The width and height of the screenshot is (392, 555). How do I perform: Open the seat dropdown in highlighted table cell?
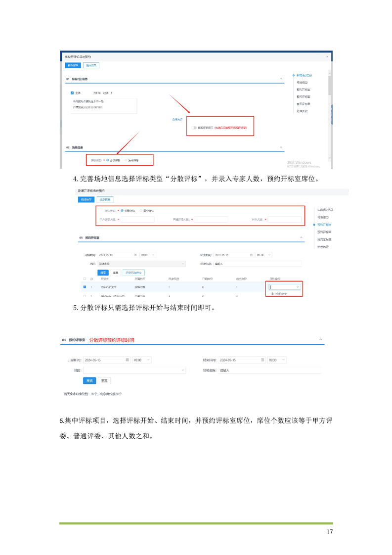click(285, 287)
